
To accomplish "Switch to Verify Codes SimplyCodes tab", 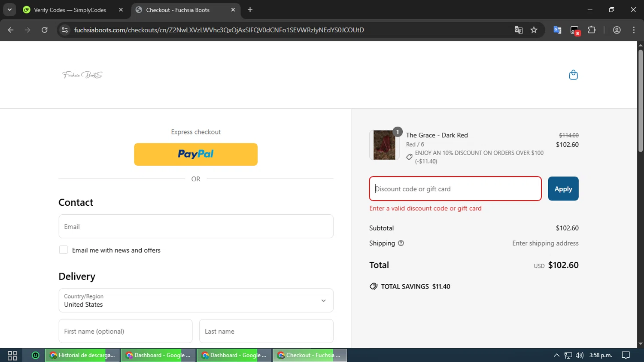I will (70, 9).
